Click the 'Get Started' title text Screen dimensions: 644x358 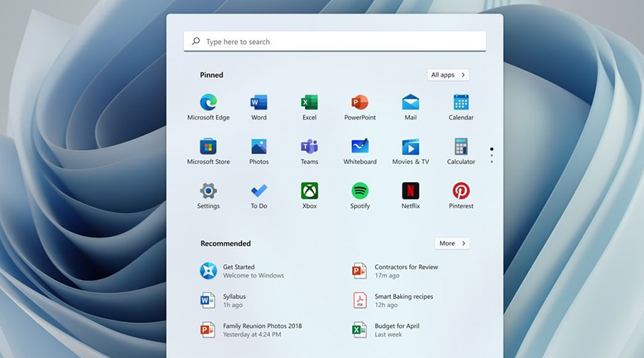[238, 267]
